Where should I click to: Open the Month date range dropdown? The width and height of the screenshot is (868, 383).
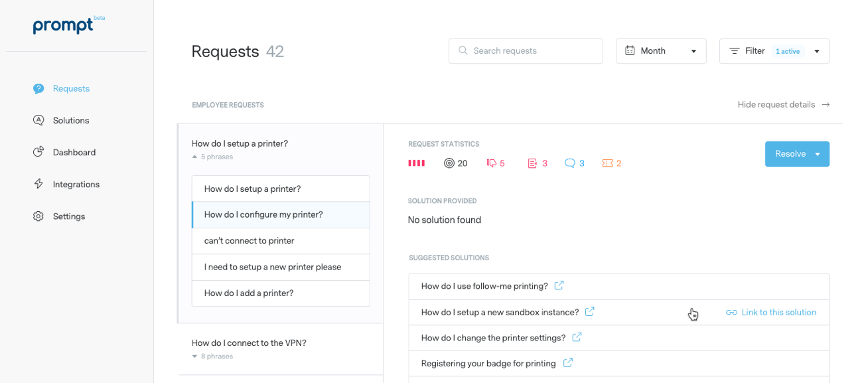click(x=659, y=51)
